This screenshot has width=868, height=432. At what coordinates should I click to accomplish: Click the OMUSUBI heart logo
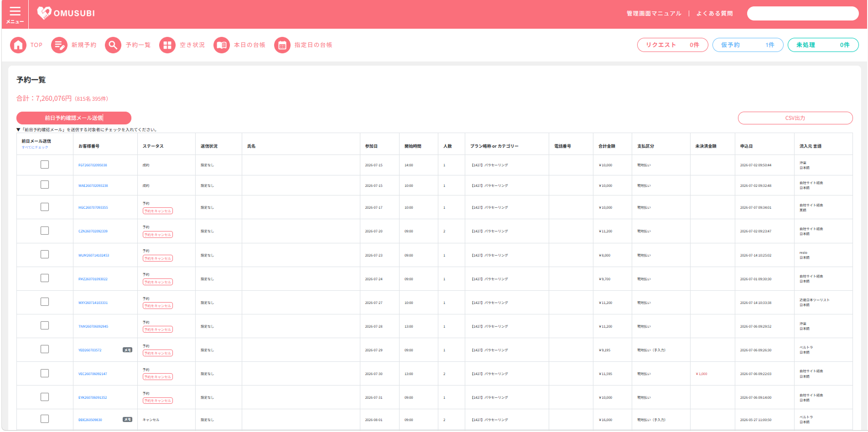pos(44,13)
